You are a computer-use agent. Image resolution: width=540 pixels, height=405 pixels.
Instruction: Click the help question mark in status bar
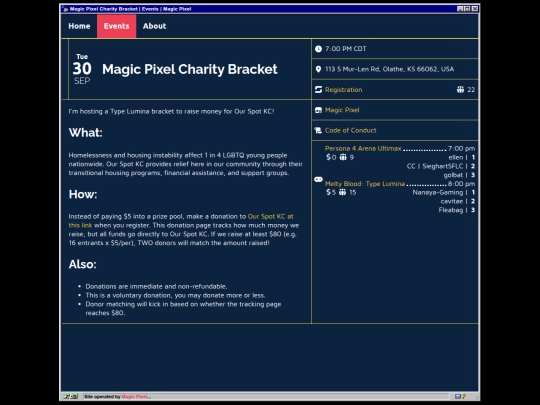coord(464,396)
